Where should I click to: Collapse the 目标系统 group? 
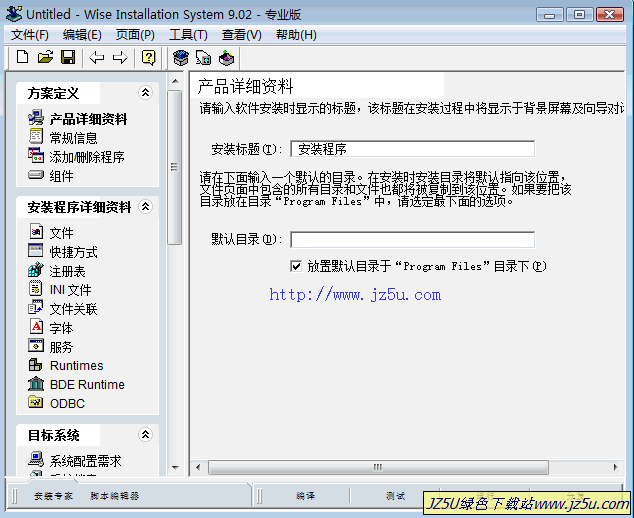(145, 435)
